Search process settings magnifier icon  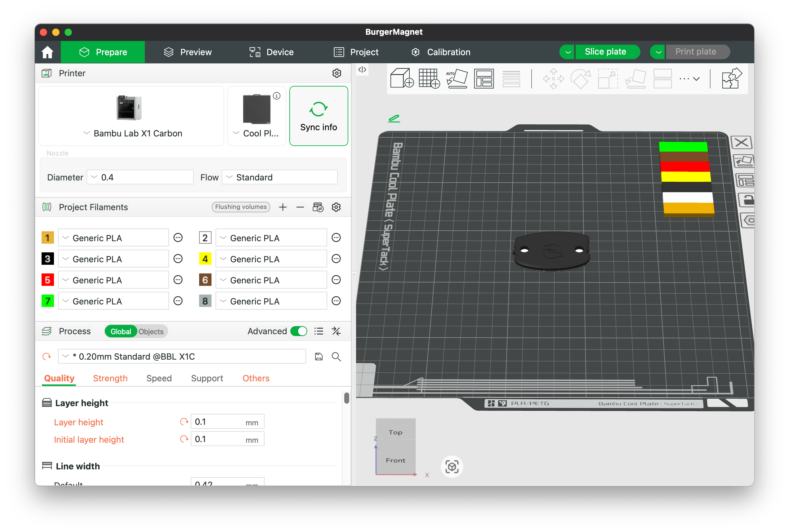coord(336,356)
